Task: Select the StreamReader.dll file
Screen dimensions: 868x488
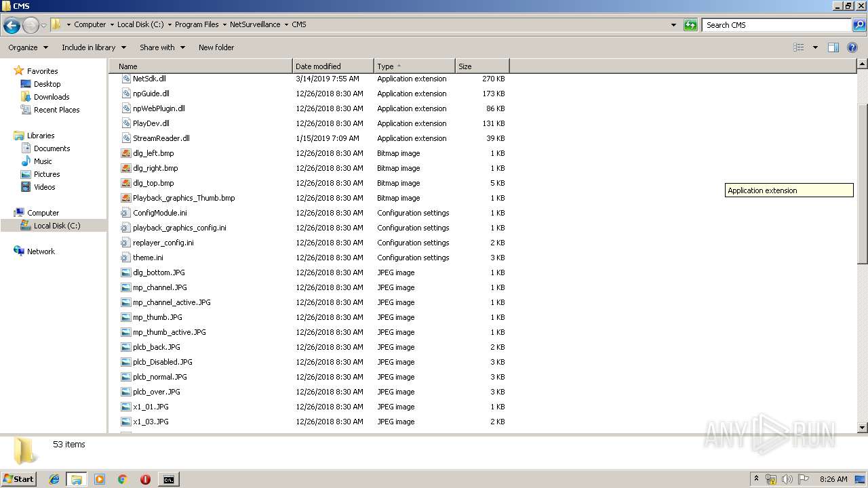Action: coord(161,138)
